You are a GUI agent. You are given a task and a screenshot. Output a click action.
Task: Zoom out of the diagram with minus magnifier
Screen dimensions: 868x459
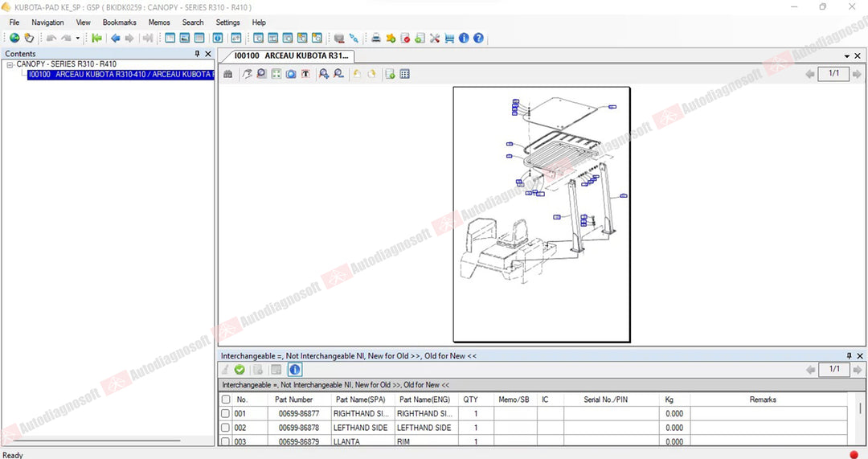coord(338,74)
